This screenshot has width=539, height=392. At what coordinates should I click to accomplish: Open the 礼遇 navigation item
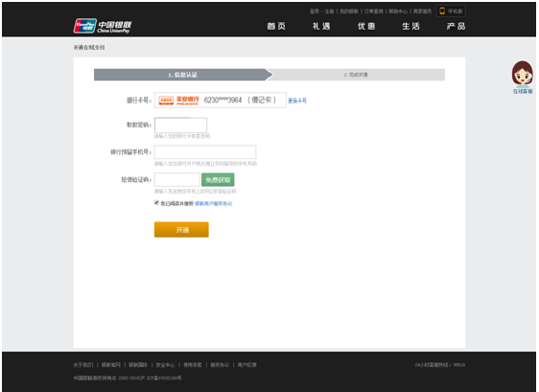[321, 26]
